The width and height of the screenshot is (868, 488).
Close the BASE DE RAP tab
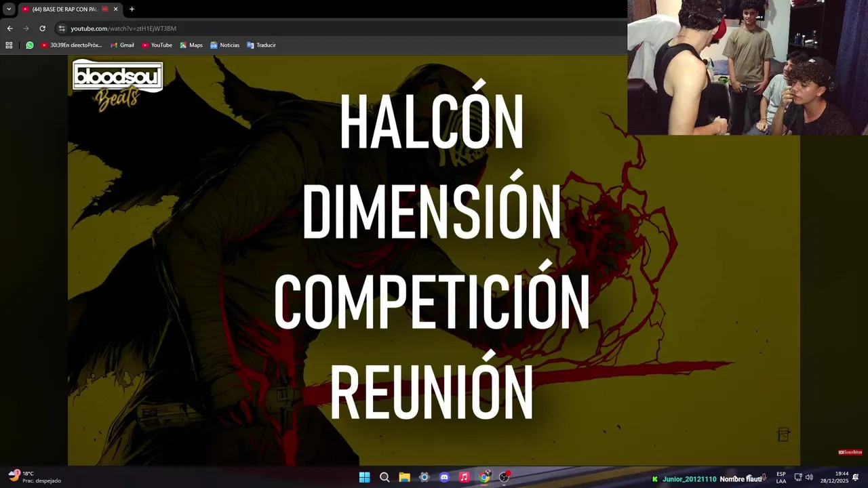coord(115,9)
